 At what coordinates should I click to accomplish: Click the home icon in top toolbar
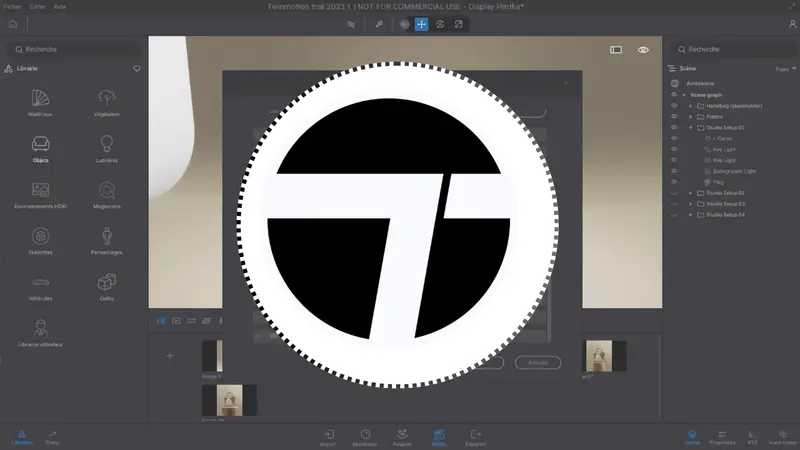coord(13,24)
